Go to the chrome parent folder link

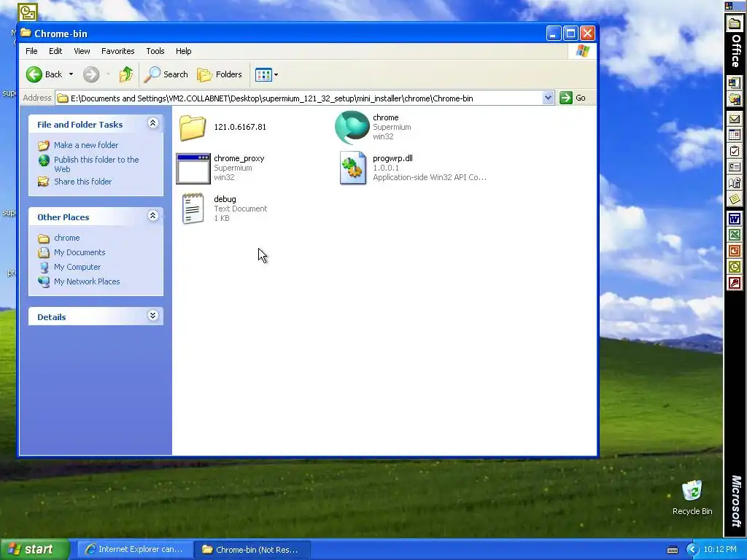[66, 238]
